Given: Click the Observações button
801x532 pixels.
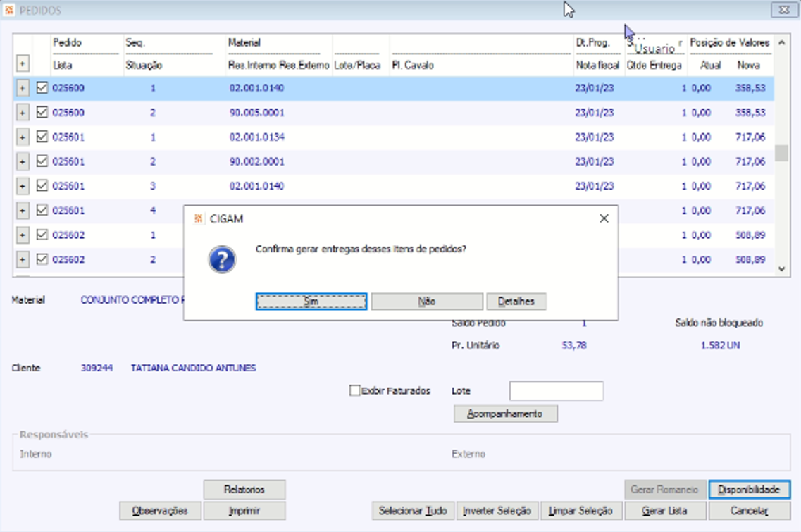Looking at the screenshot, I should pyautogui.click(x=160, y=511).
